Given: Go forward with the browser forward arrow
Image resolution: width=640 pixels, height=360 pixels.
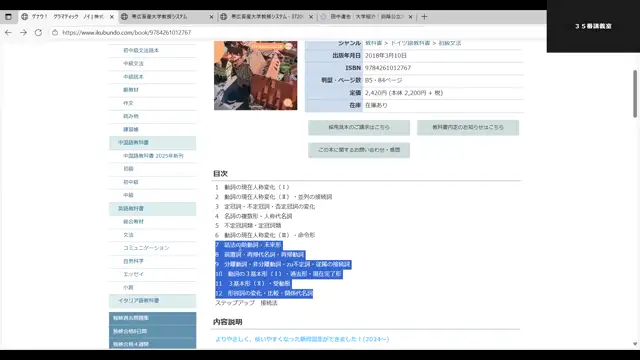Looking at the screenshot, I should [23, 32].
